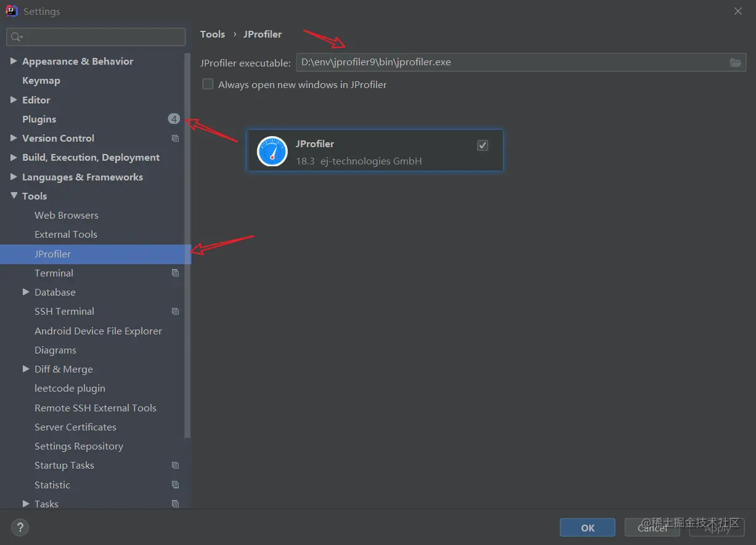Select Server Certificates entry
Screen dimensions: 756x545
click(75, 427)
